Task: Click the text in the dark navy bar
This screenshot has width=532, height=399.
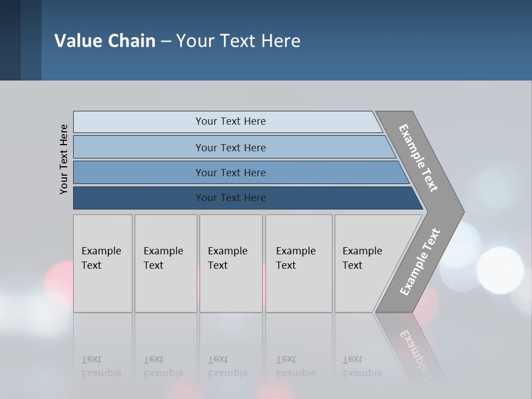Action: (x=231, y=197)
